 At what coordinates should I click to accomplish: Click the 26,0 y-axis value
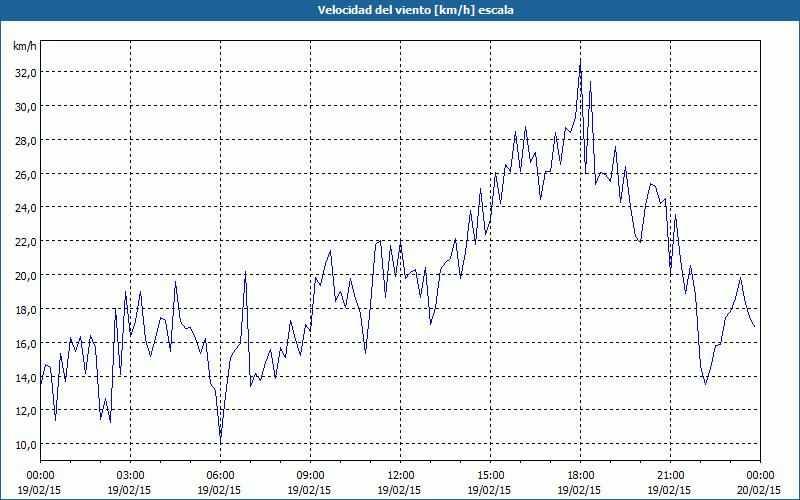(x=26, y=175)
